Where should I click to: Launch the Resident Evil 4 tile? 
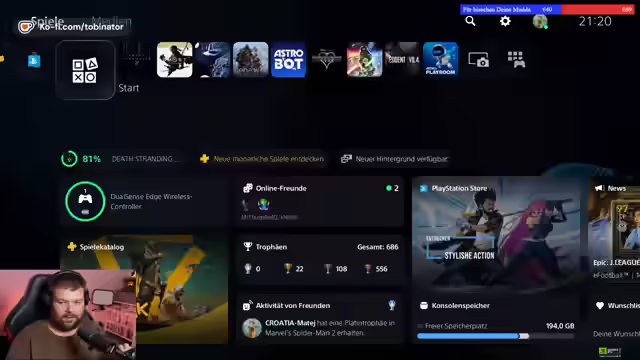tap(402, 60)
